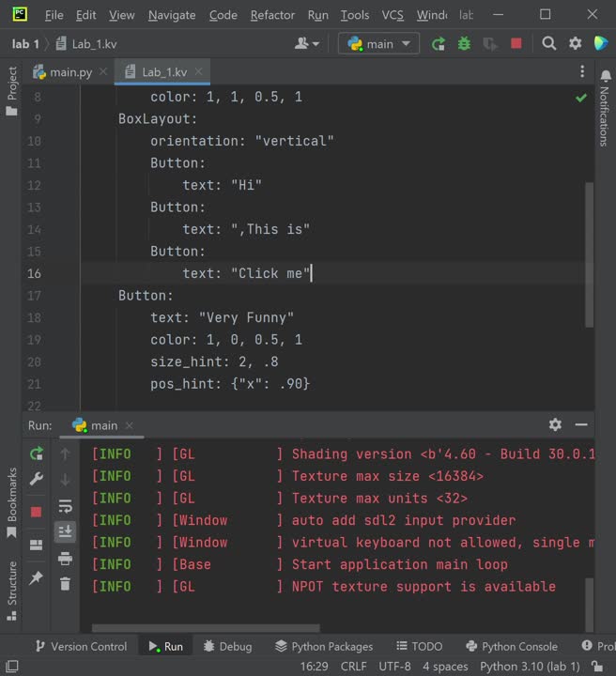
Task: Rerun the main script in Run panel
Action: 37,453
